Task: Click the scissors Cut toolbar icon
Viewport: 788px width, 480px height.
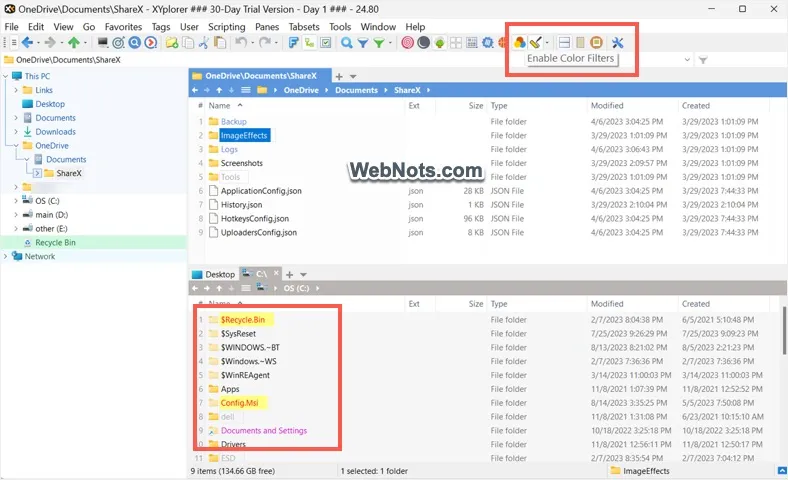Action: point(204,43)
